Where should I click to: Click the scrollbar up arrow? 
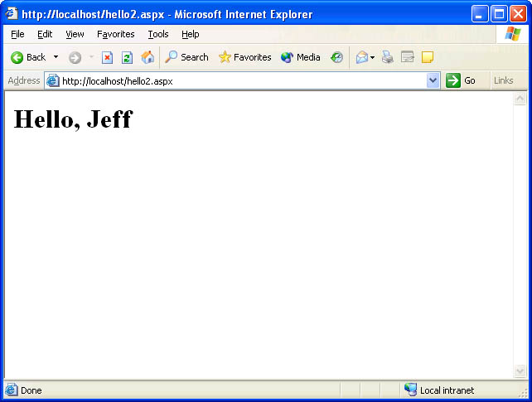pos(520,99)
